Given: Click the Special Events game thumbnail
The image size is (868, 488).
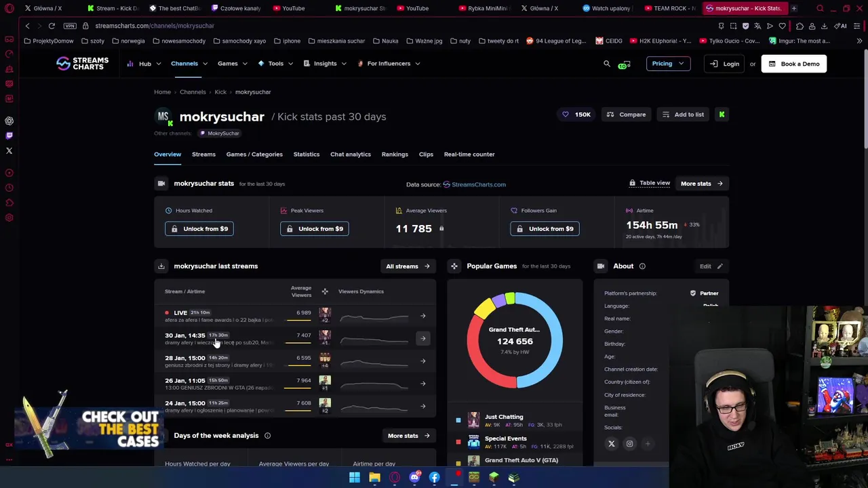Looking at the screenshot, I should pos(473,441).
